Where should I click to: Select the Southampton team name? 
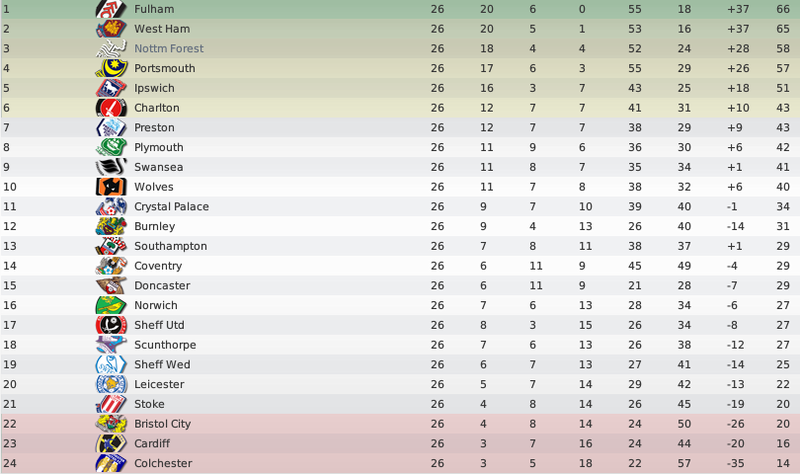pyautogui.click(x=170, y=246)
